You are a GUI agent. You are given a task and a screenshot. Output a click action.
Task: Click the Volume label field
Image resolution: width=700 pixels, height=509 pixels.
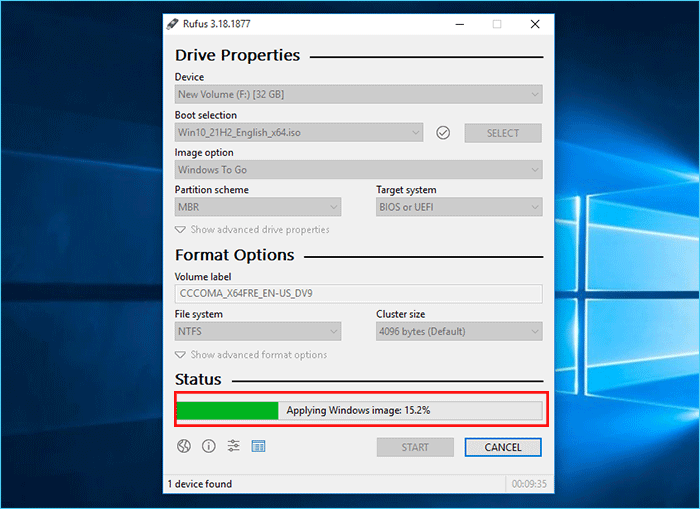click(x=358, y=293)
